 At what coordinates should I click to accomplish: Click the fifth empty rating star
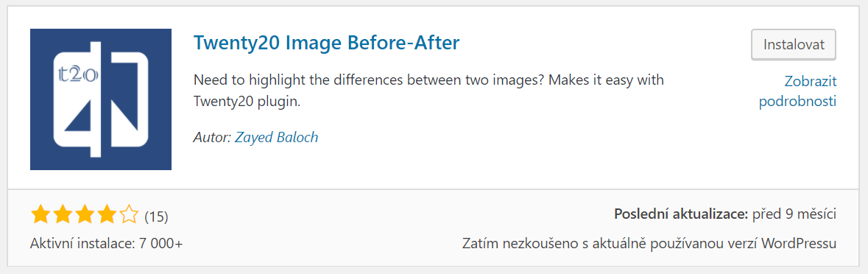(x=128, y=215)
